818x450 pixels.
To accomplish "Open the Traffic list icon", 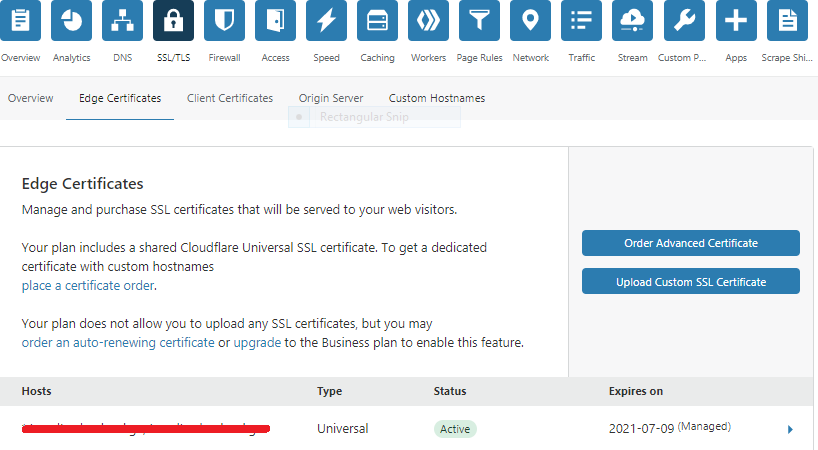I will tap(581, 20).
